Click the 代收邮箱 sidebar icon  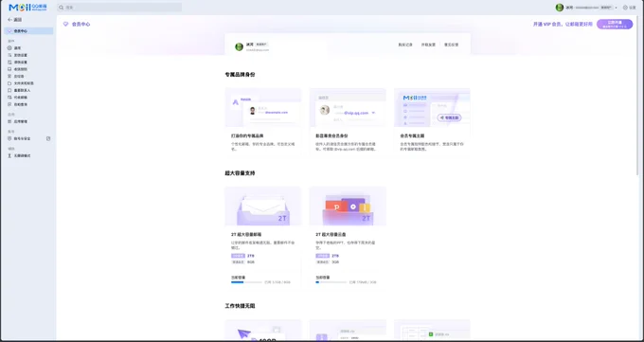9,98
